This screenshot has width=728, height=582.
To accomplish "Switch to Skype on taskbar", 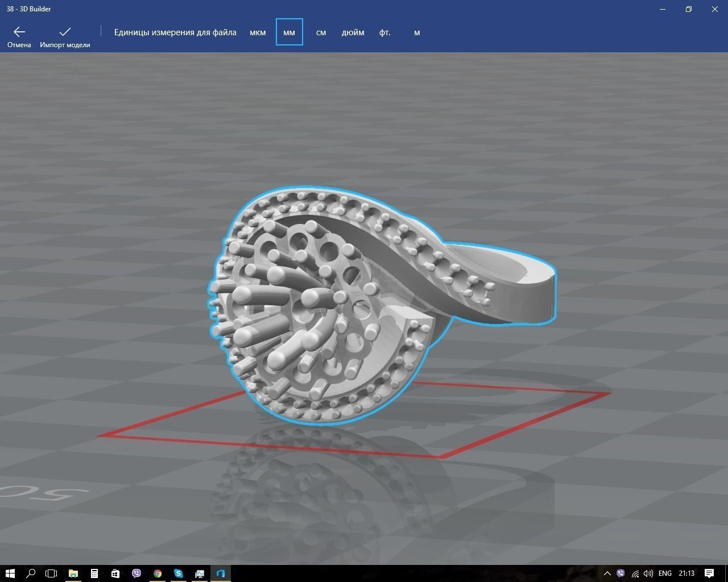I will pos(179,573).
